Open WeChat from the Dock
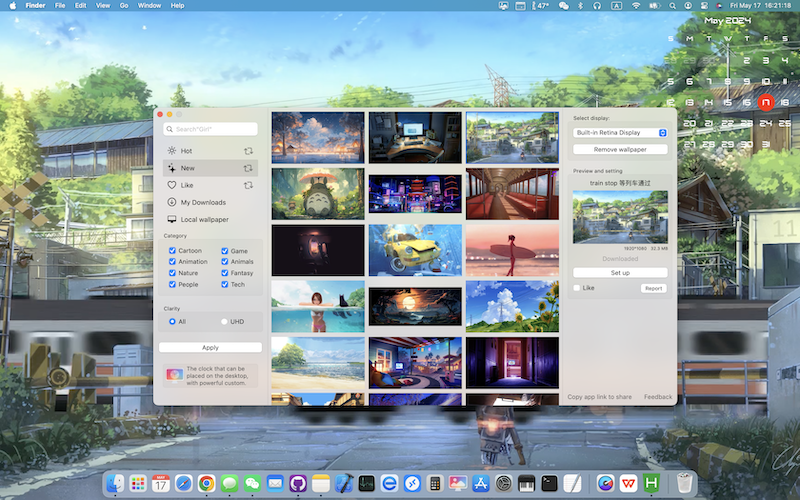800x500 pixels. pyautogui.click(x=252, y=483)
